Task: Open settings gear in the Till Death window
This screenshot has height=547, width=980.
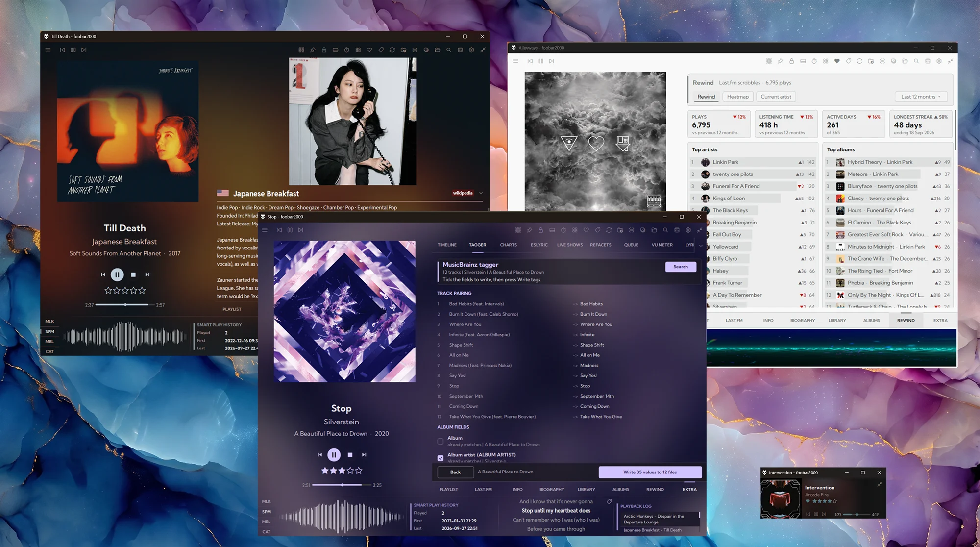Action: [x=471, y=50]
